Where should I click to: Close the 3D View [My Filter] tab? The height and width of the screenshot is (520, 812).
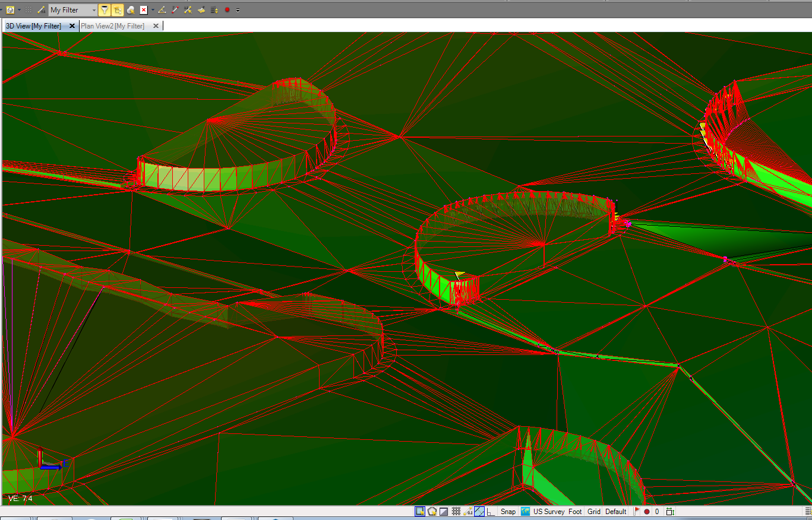(72, 26)
